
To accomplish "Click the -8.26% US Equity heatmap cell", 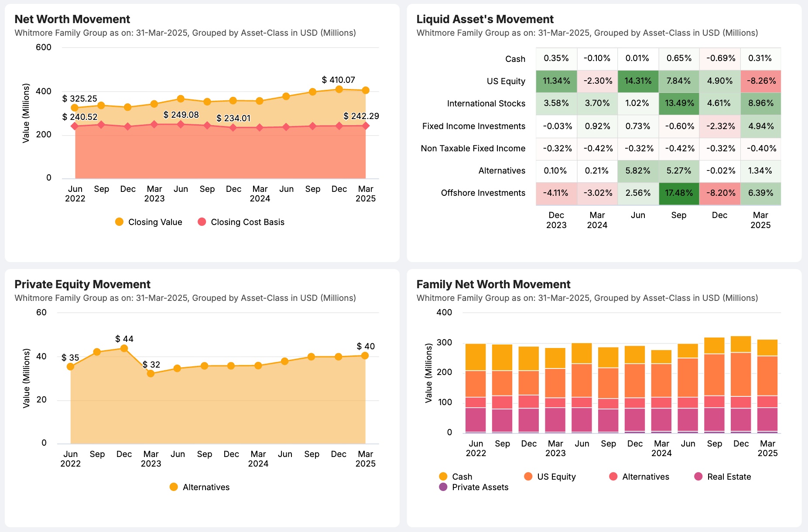I will pyautogui.click(x=761, y=81).
